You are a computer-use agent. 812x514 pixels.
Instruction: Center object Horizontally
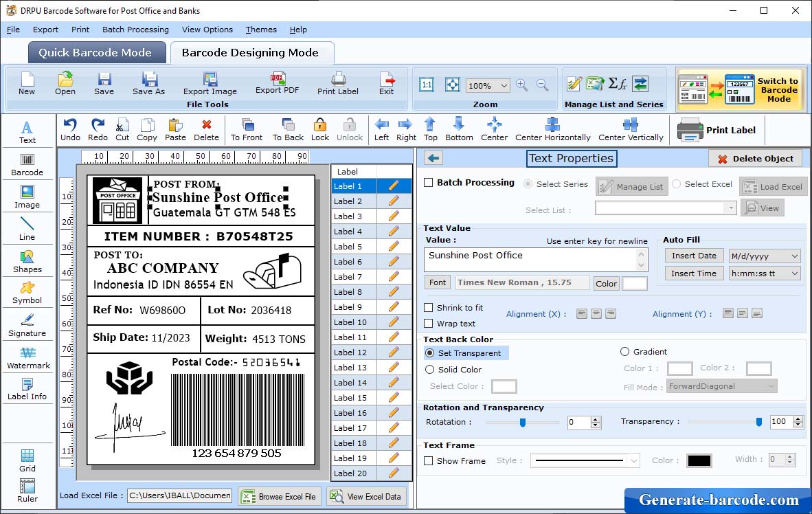[552, 130]
